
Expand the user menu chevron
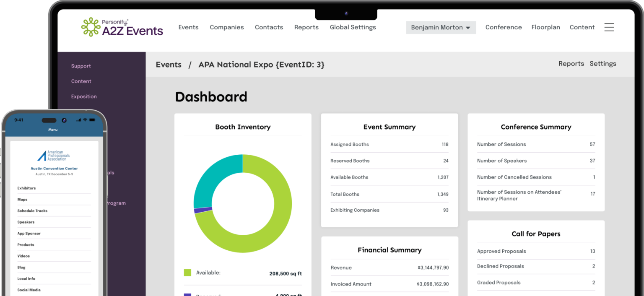468,27
